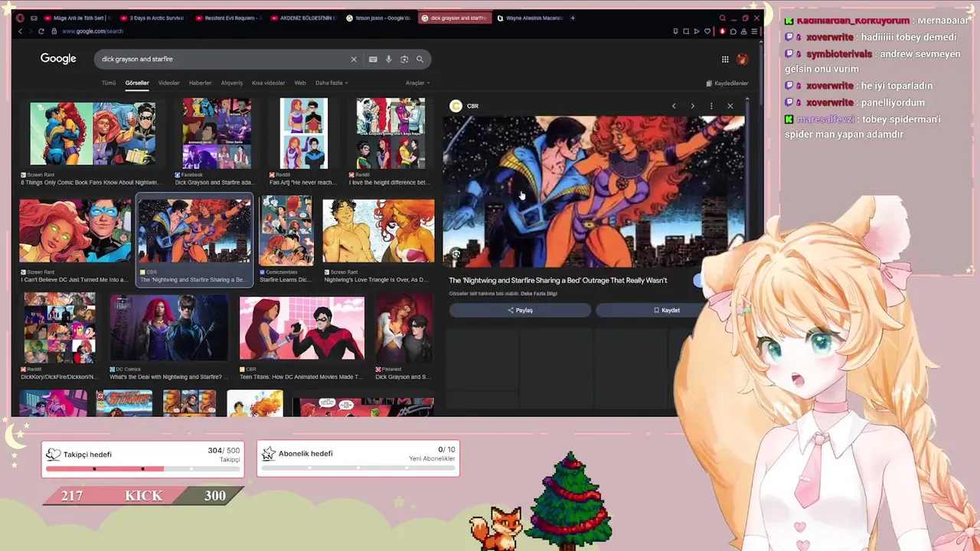Click the Daha Fazla Bilgi copyright link
Viewport: 980px width, 551px height.
[x=539, y=293]
